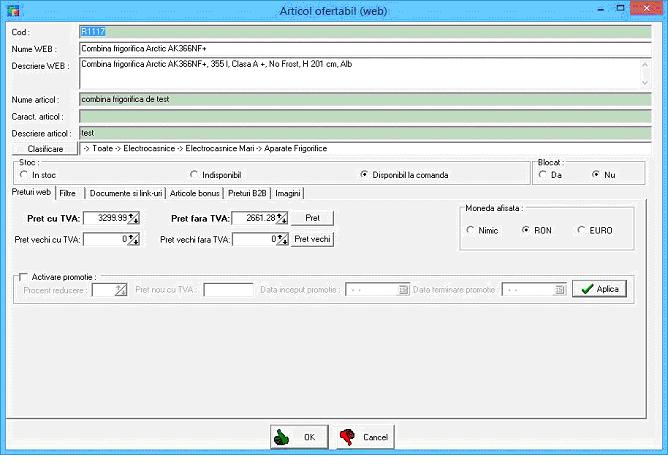Click the spinner on Pret fara TVA
The width and height of the screenshot is (668, 473).
(282, 218)
